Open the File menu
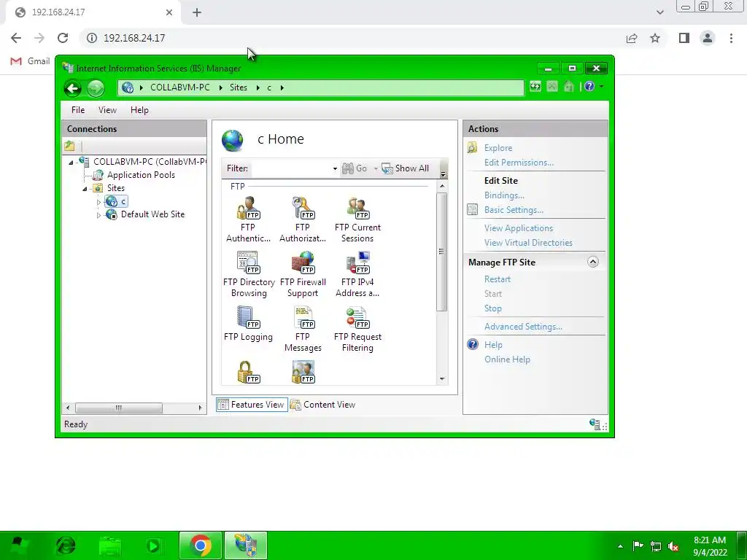The height and width of the screenshot is (560, 747). (78, 110)
